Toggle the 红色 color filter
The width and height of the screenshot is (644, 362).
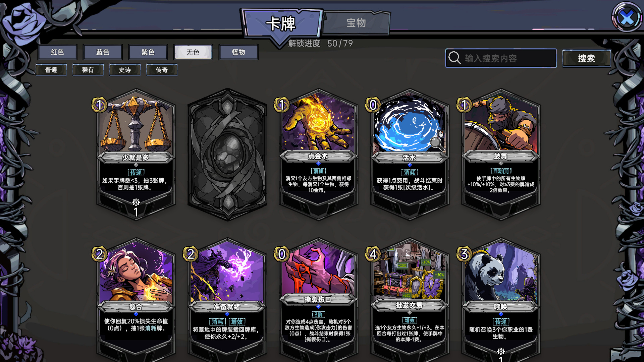coord(57,52)
